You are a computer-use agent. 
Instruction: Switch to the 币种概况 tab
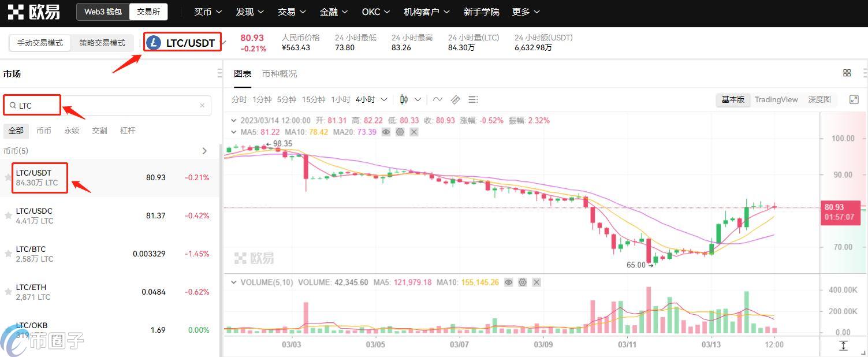pos(280,73)
